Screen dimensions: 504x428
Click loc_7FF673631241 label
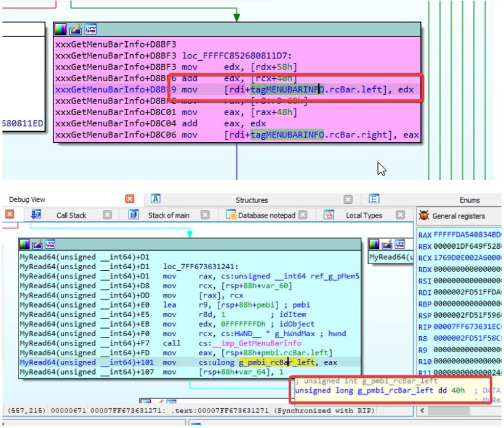tap(201, 267)
